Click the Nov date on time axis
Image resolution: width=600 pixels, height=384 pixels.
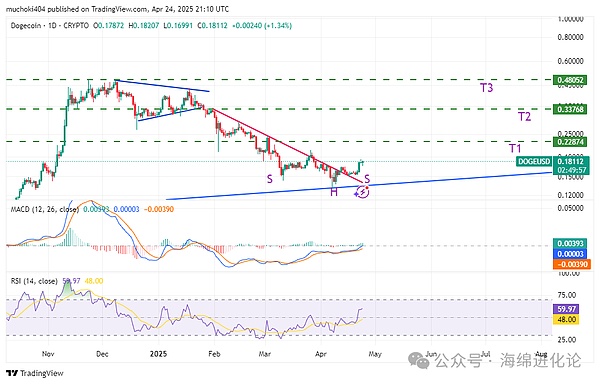click(48, 354)
